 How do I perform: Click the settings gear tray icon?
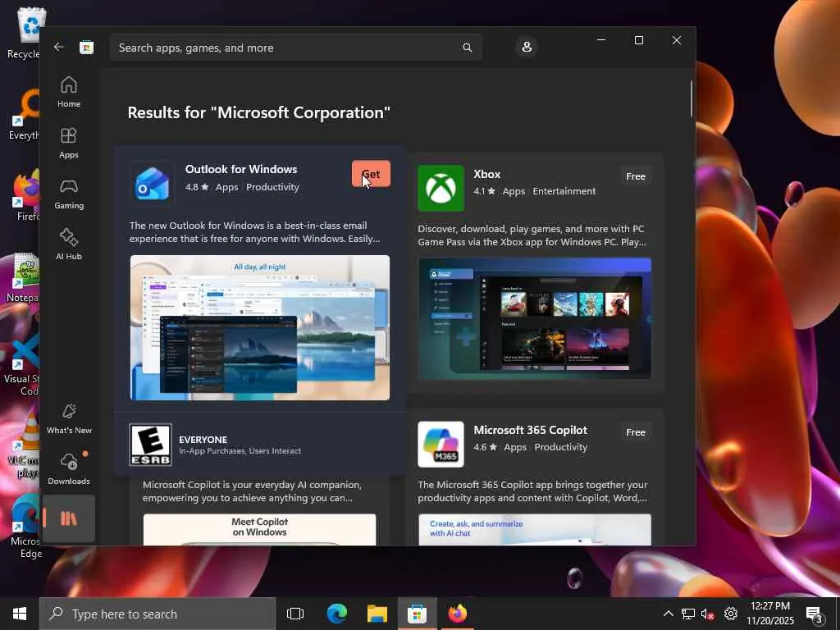[731, 614]
